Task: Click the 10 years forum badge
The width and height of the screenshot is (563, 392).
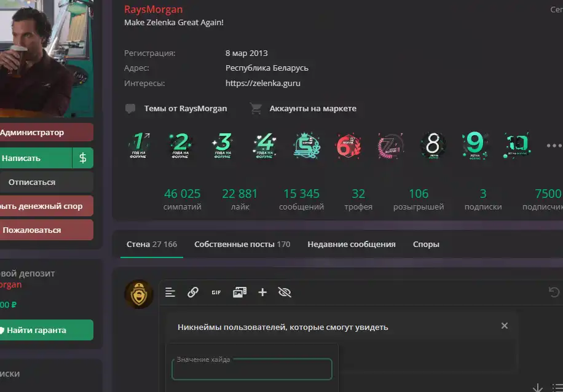Action: [518, 146]
